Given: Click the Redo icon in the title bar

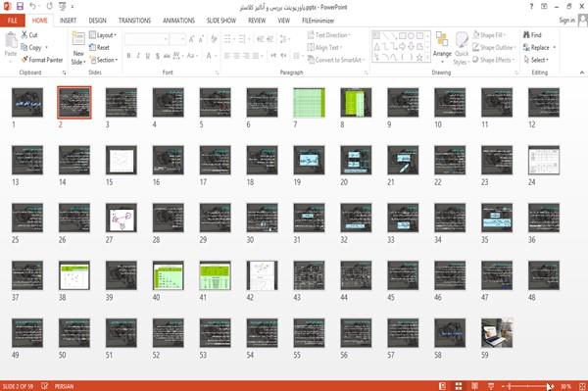Looking at the screenshot, I should [50, 7].
